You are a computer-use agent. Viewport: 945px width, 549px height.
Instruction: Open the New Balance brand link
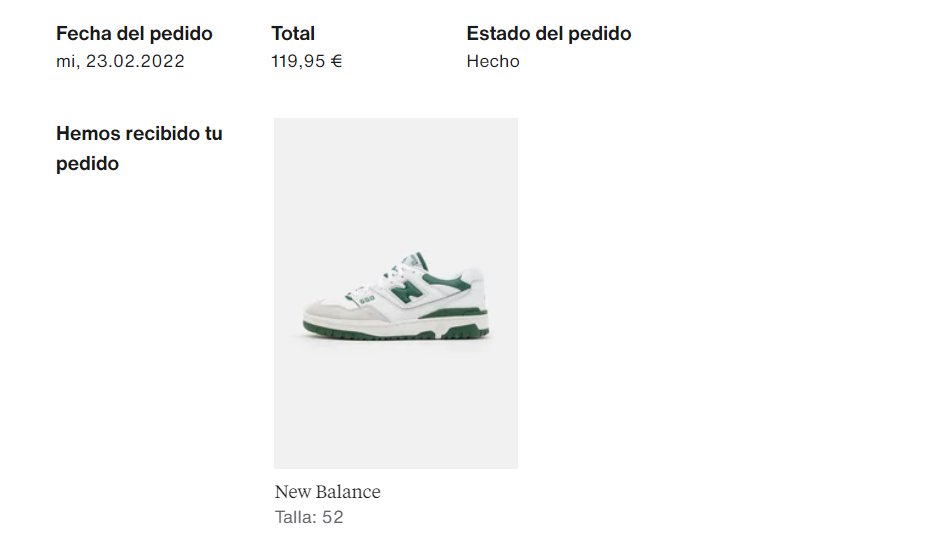coord(327,492)
